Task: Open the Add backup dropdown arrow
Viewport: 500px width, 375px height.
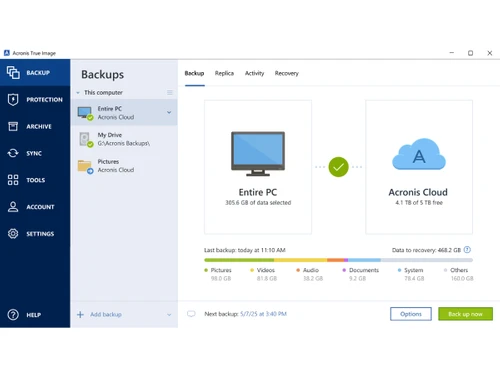Action: pyautogui.click(x=169, y=314)
